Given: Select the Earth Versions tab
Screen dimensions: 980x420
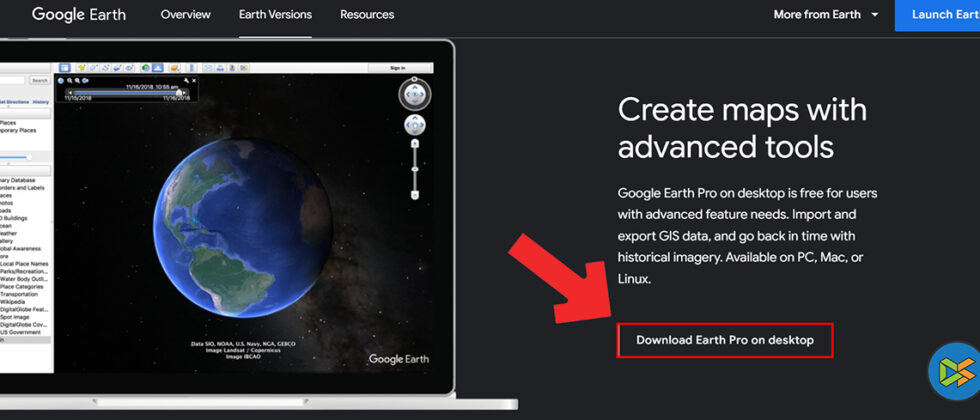Looking at the screenshot, I should coord(275,14).
